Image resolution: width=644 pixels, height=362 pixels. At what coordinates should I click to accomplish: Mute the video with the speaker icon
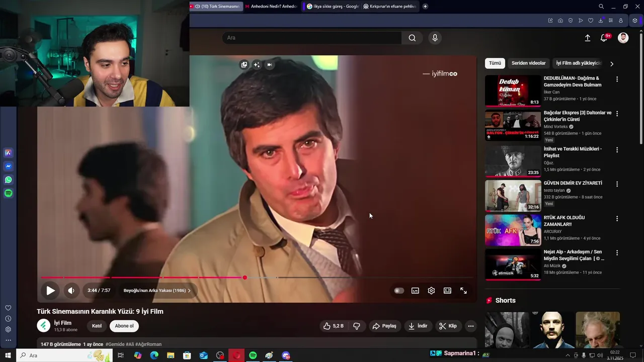click(71, 291)
